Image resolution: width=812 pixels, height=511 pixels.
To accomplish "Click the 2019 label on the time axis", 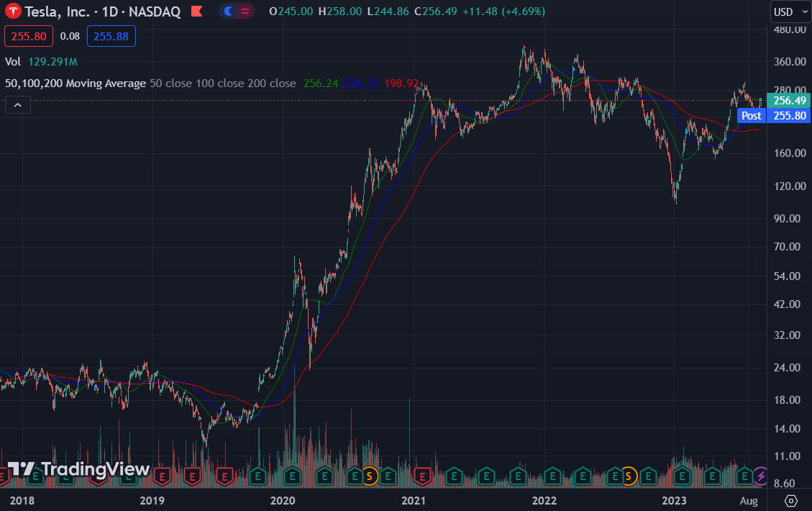I will pos(152,501).
